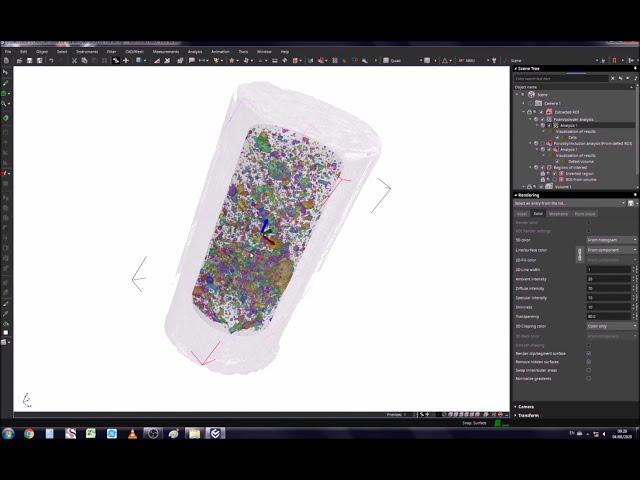Click the magnifier zoom tool in the left sidebar
Viewport: 640px width, 480px height.
coord(4,104)
